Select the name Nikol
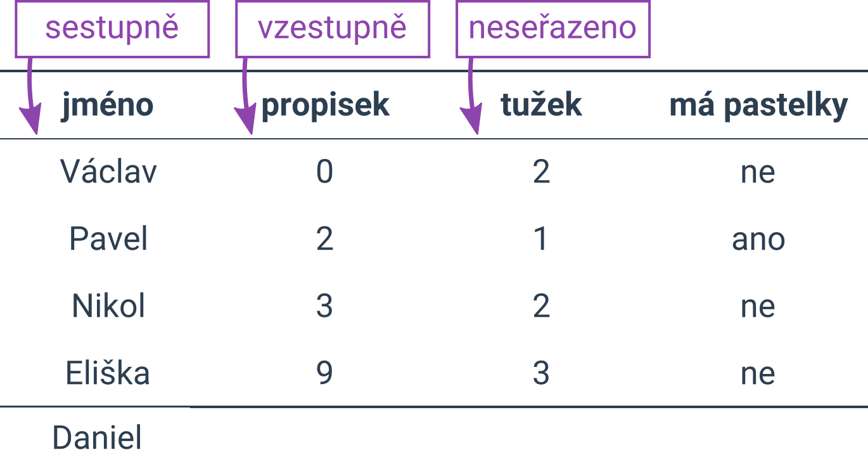Screen dimensions: 868x469 108,306
